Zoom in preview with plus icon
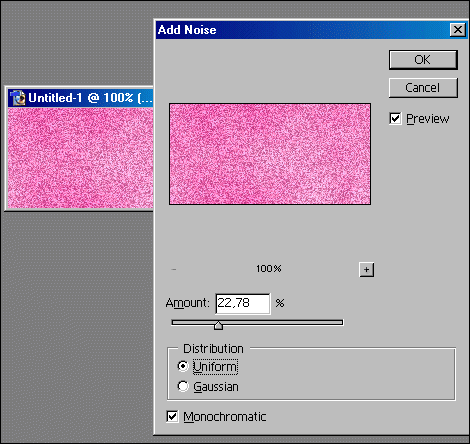Viewport: 470px width, 444px height. click(366, 270)
